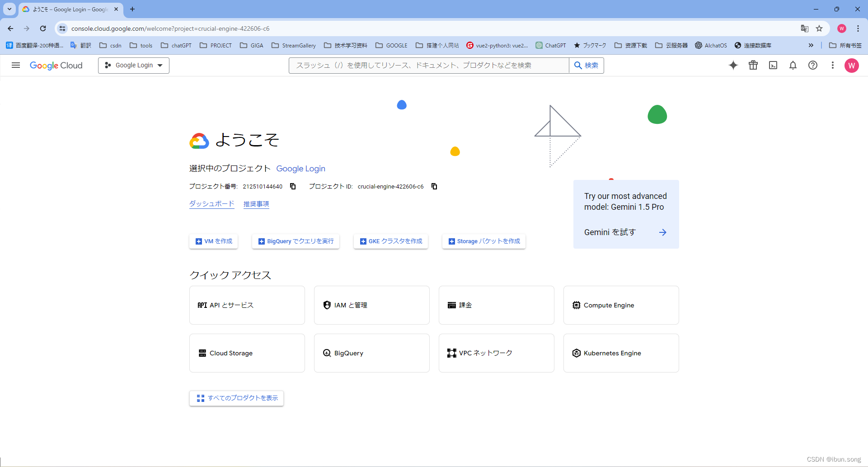Open the chatGPT bookmark folder

[176, 45]
